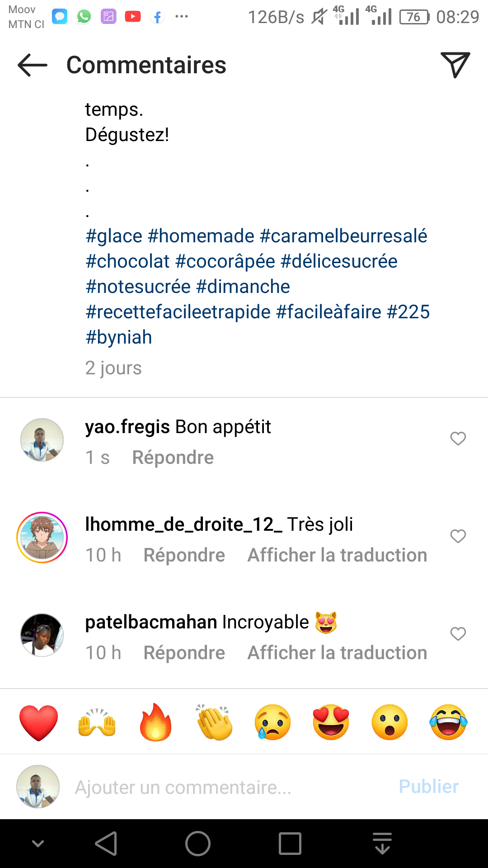The image size is (488, 868).
Task: Show translation of patelbacmahan's comment
Action: click(x=337, y=653)
